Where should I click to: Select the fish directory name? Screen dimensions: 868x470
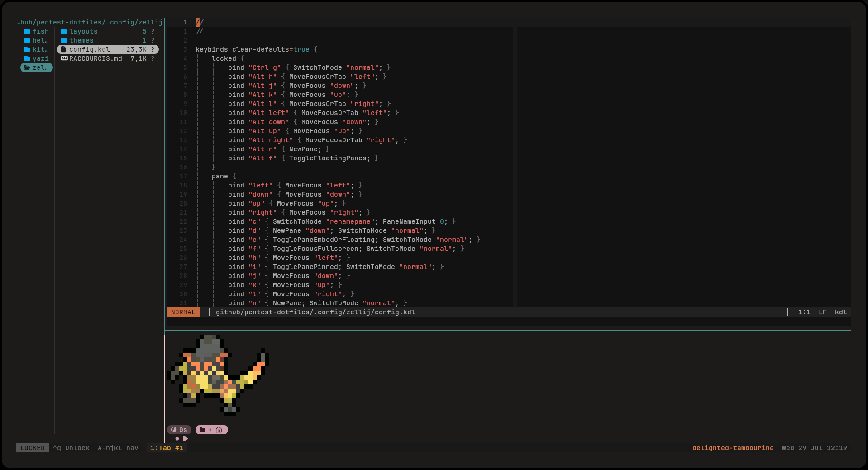pyautogui.click(x=41, y=31)
